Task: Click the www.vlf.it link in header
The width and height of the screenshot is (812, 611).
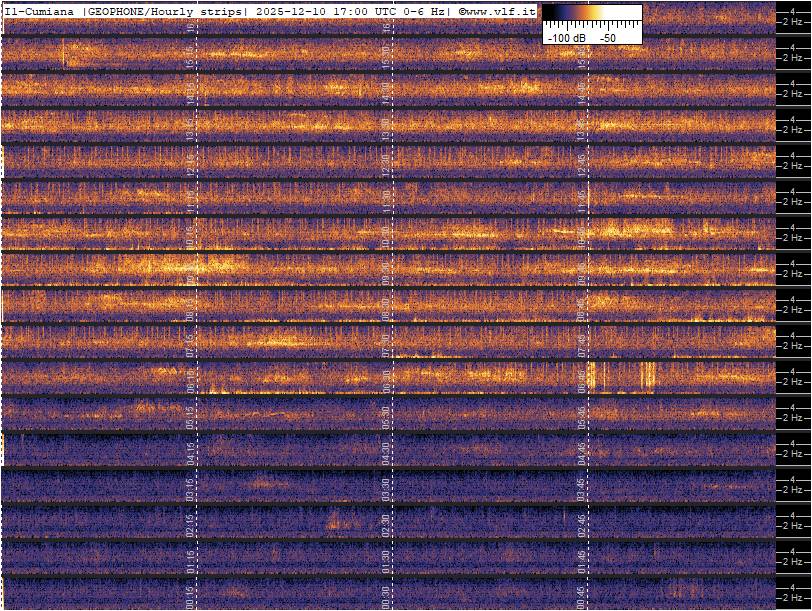Action: (497, 11)
